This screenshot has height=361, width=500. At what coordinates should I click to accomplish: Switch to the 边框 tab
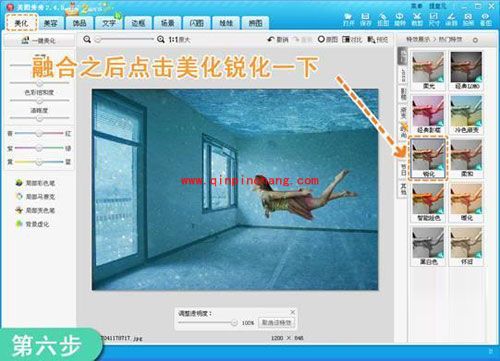point(138,23)
